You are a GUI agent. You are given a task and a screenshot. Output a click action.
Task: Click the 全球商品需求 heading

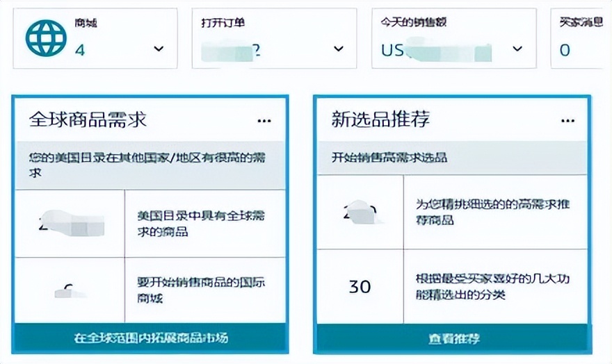click(x=88, y=119)
